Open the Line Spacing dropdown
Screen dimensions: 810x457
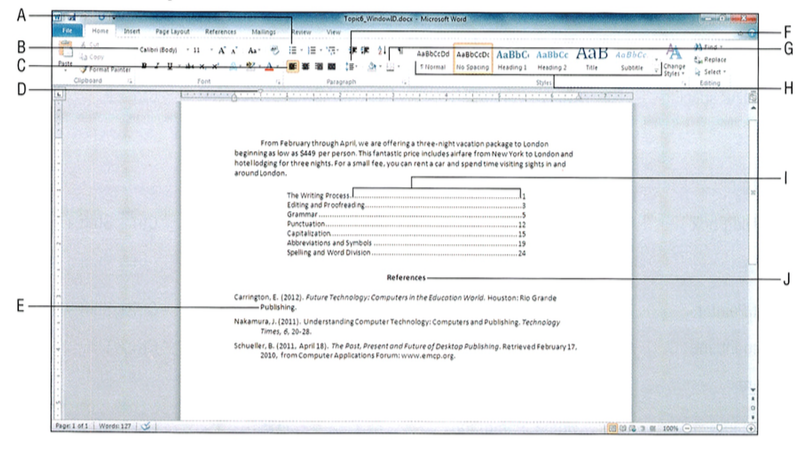[351, 67]
